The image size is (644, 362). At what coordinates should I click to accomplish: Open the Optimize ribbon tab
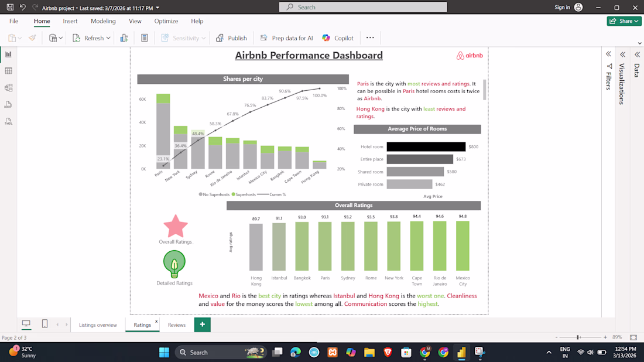(x=166, y=21)
